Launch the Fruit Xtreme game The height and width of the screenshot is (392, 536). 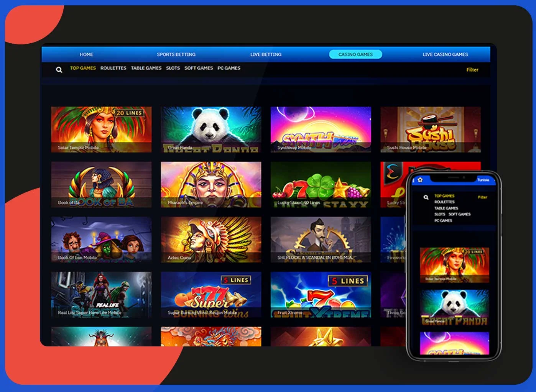coord(321,295)
